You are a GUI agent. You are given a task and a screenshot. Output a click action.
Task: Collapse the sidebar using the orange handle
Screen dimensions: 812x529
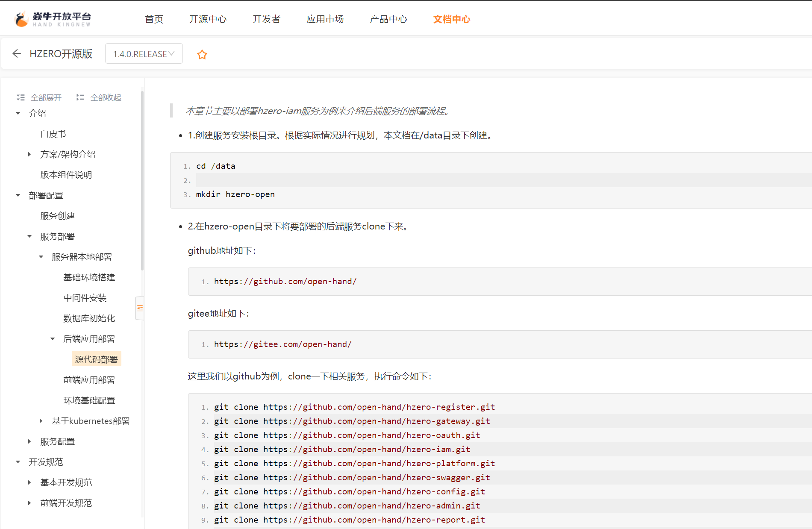tap(140, 308)
